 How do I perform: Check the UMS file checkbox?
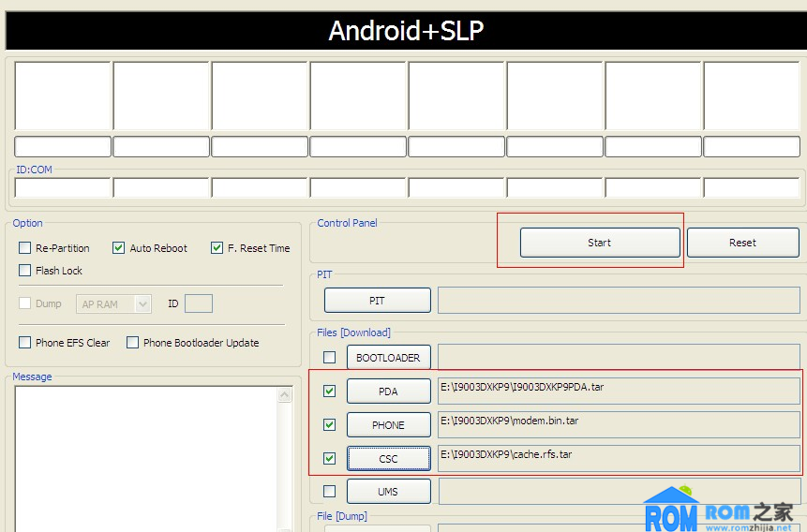click(x=329, y=491)
